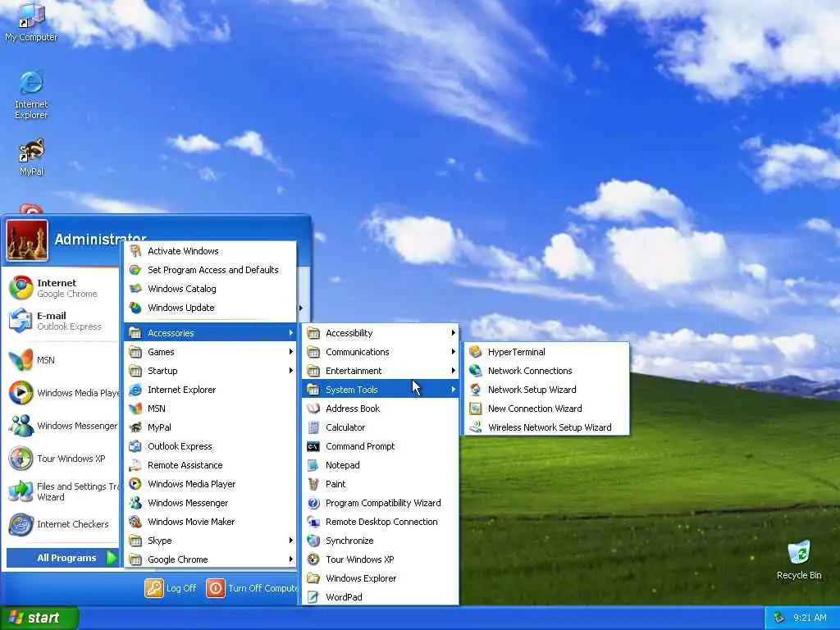Open the My Computer desktop icon
The height and width of the screenshot is (630, 840).
click(31, 21)
